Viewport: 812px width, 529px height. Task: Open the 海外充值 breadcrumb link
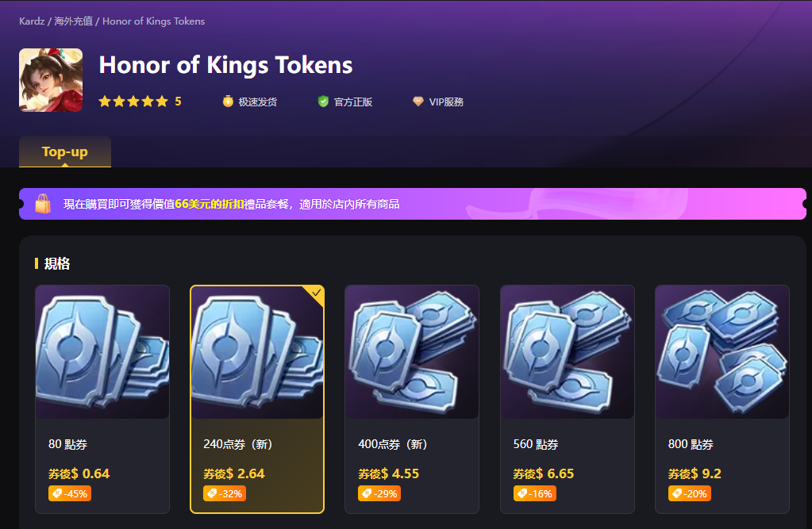[x=73, y=21]
